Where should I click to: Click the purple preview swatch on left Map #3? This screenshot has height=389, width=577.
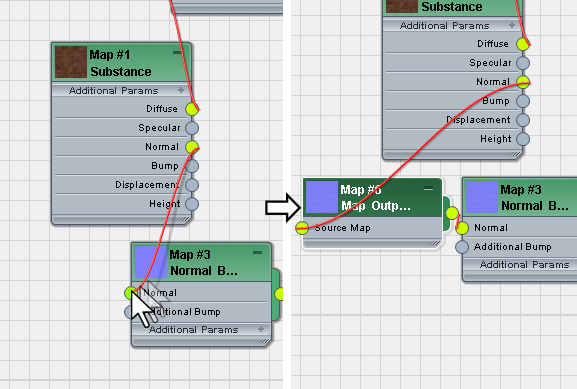pyautogui.click(x=151, y=262)
